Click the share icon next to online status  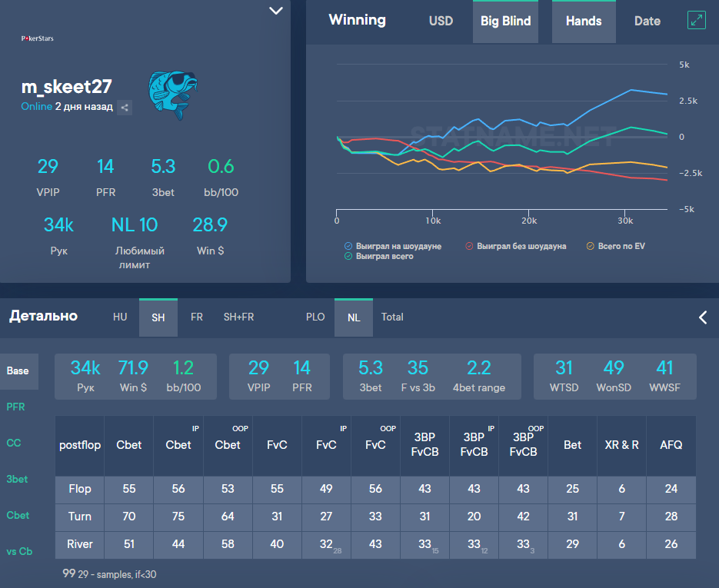tap(125, 108)
